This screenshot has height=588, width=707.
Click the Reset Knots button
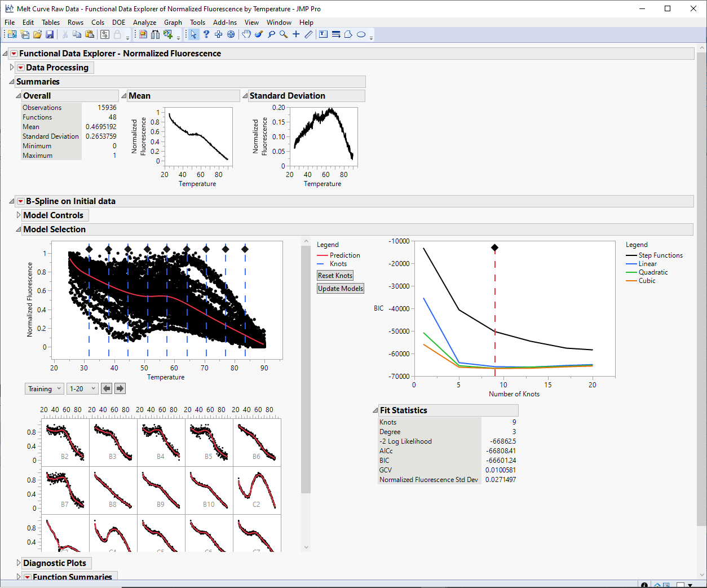click(x=335, y=275)
